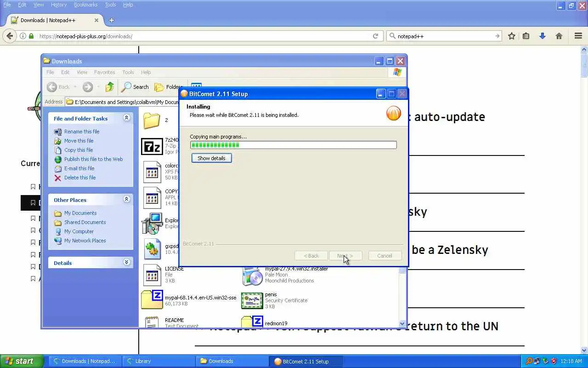Select the redmon19 zip file
The image size is (588, 368).
pos(265,322)
